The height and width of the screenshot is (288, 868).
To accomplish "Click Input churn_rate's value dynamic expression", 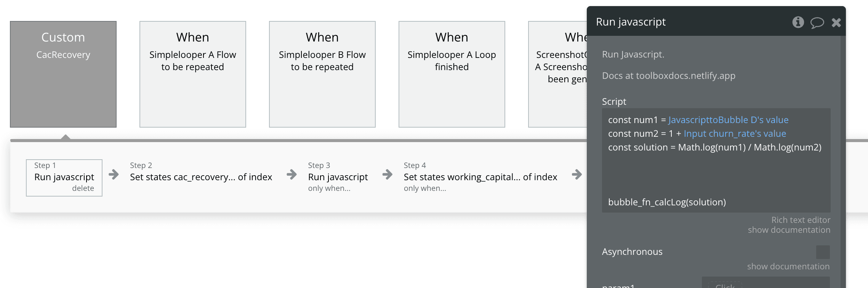I will pyautogui.click(x=735, y=134).
